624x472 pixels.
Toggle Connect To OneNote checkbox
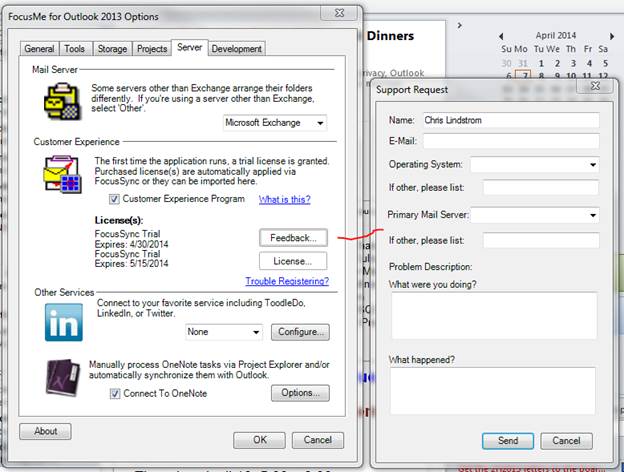(x=115, y=394)
